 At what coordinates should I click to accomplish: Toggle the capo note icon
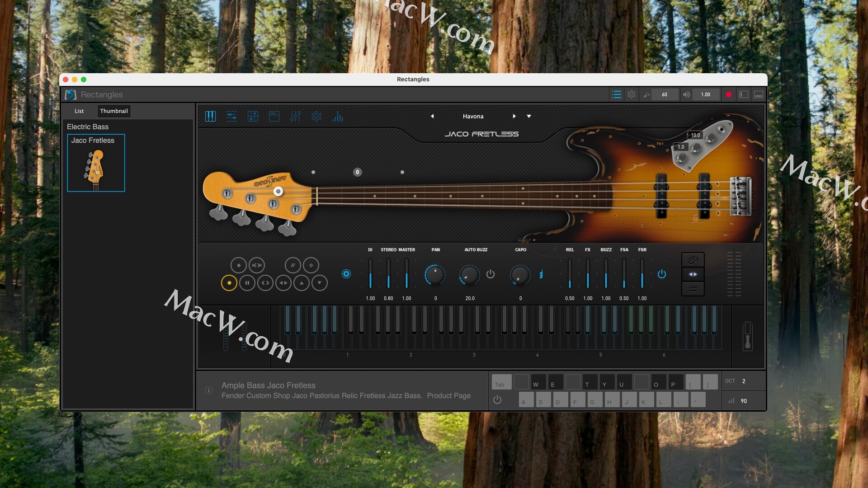pyautogui.click(x=541, y=274)
